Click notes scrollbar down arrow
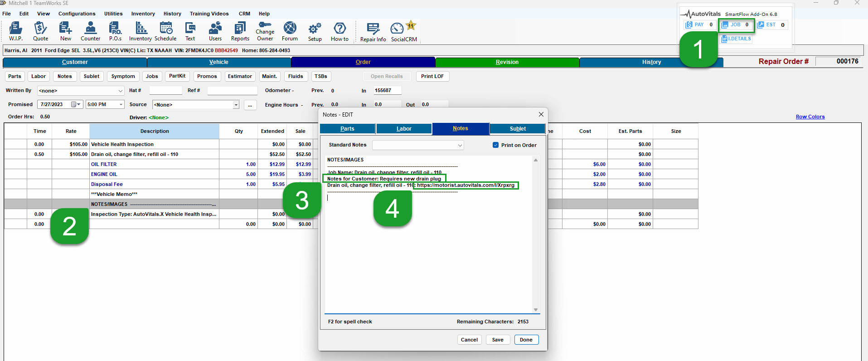The width and height of the screenshot is (868, 361). point(536,310)
